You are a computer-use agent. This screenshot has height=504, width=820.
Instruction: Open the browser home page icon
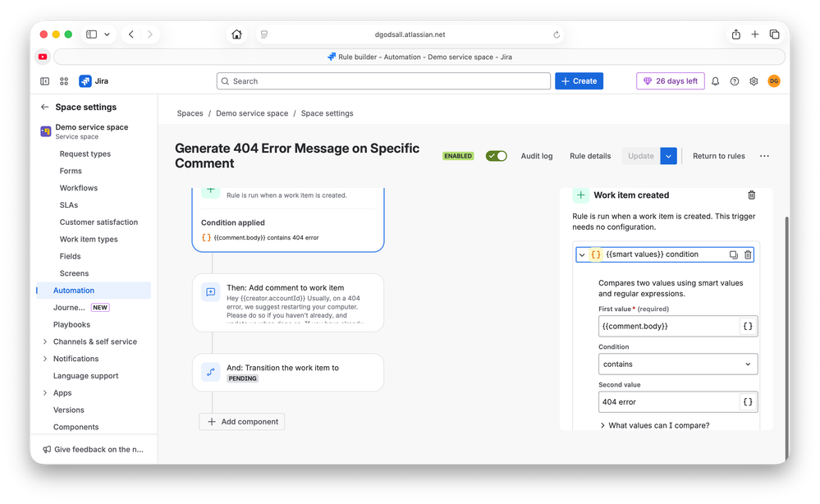237,34
